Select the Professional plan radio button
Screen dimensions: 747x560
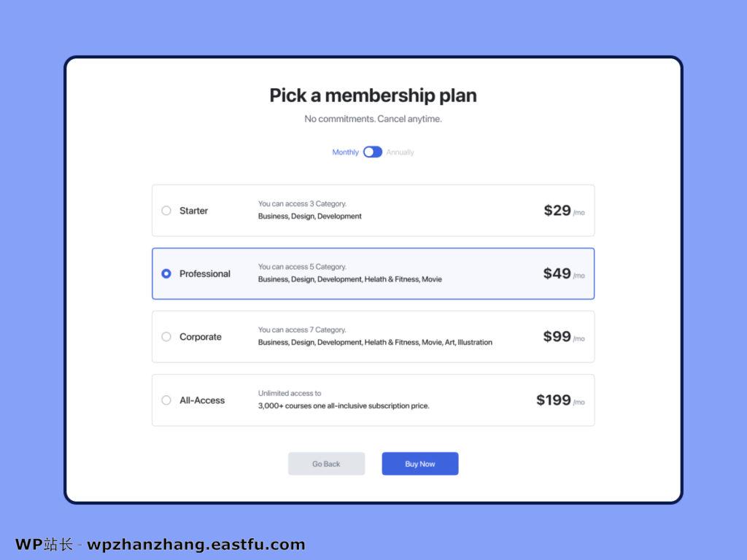tap(166, 273)
